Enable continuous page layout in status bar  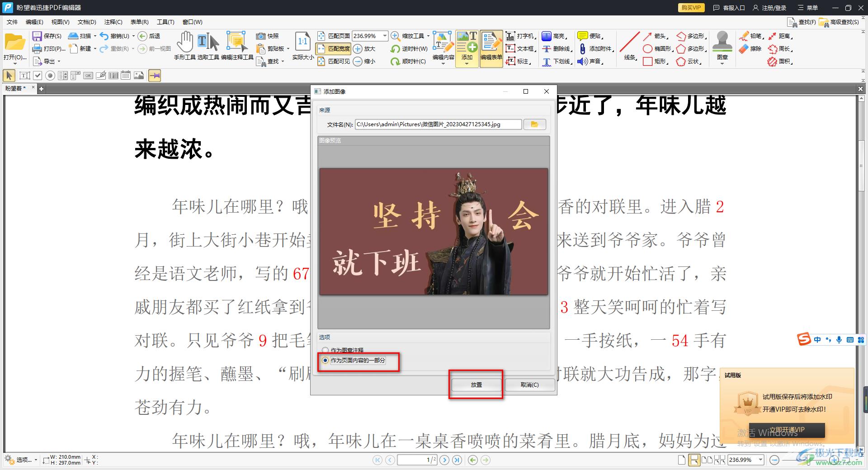pos(694,460)
